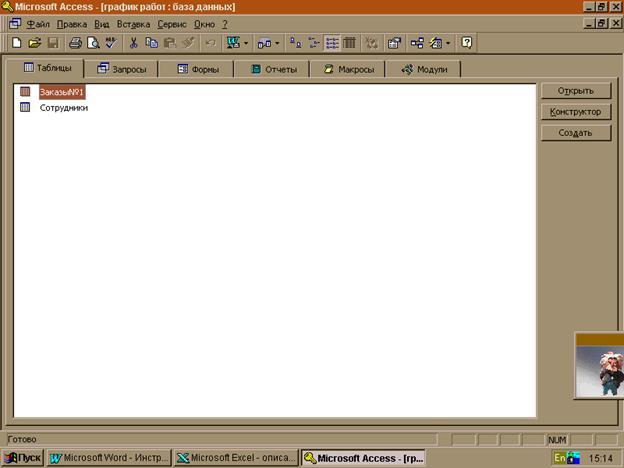This screenshot has width=624, height=468.
Task: Run the spelling check toolbar icon
Action: click(111, 43)
